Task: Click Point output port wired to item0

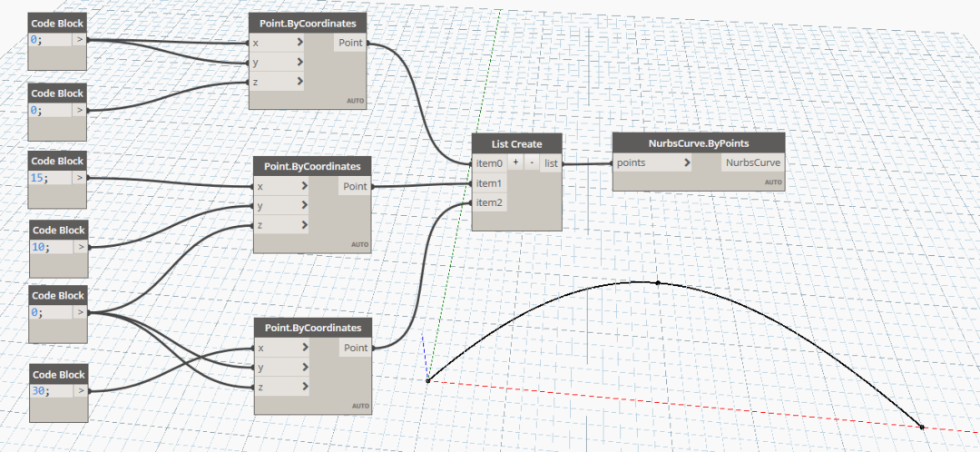Action: point(351,43)
